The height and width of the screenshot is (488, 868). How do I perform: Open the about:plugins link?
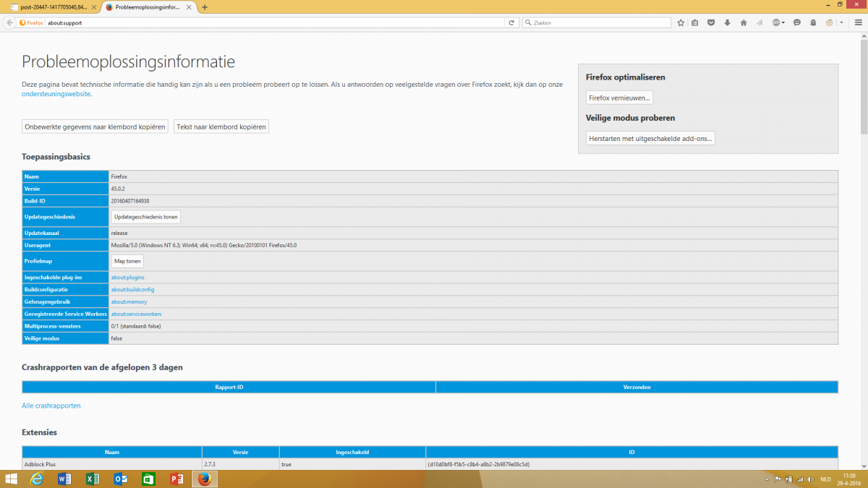(x=127, y=277)
